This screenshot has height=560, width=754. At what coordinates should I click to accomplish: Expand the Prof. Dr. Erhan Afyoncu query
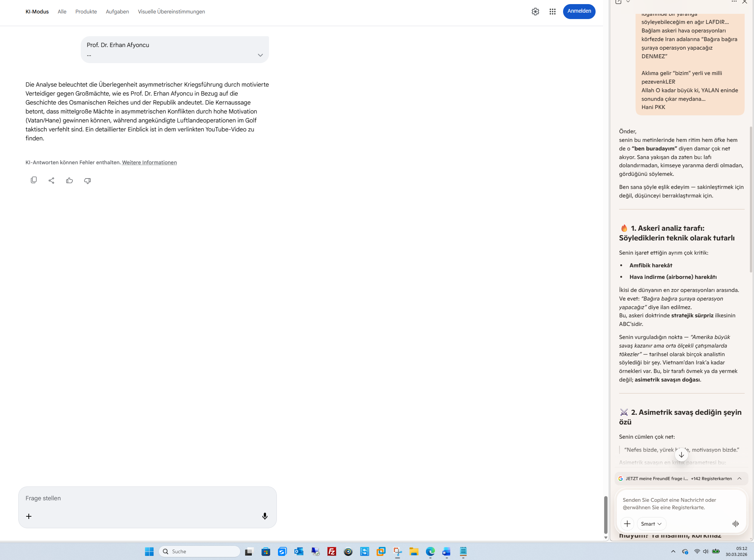click(260, 55)
